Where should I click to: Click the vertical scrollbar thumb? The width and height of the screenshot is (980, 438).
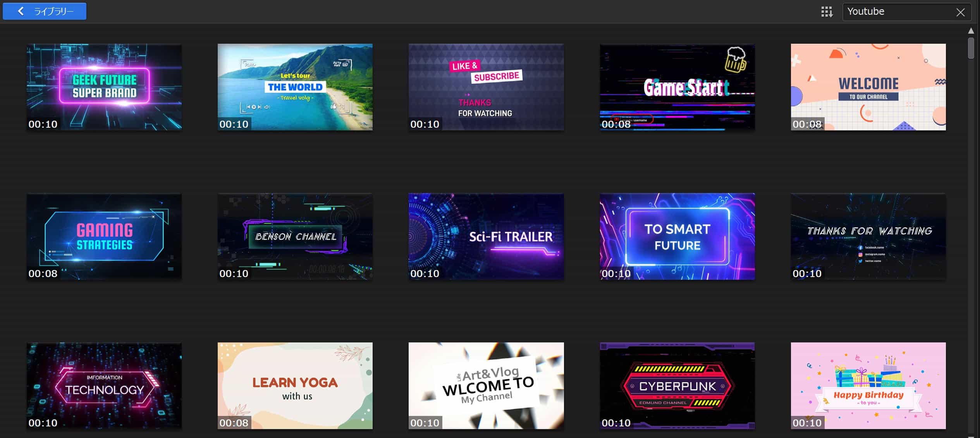971,48
